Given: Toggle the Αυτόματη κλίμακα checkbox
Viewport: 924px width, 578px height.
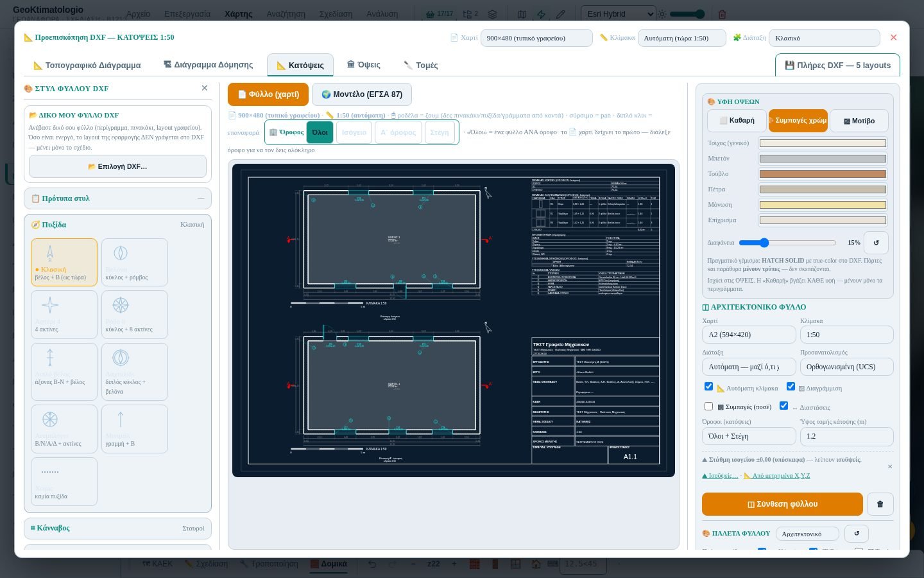Looking at the screenshot, I should (x=708, y=387).
